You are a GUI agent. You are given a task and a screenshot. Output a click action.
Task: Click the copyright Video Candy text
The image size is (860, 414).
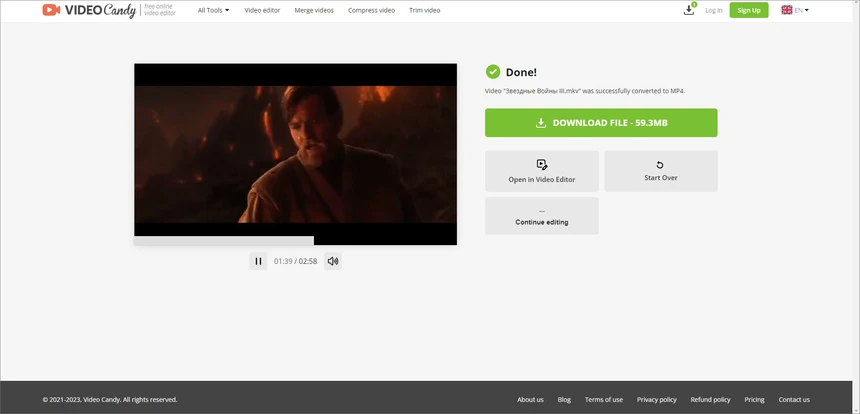click(x=110, y=400)
